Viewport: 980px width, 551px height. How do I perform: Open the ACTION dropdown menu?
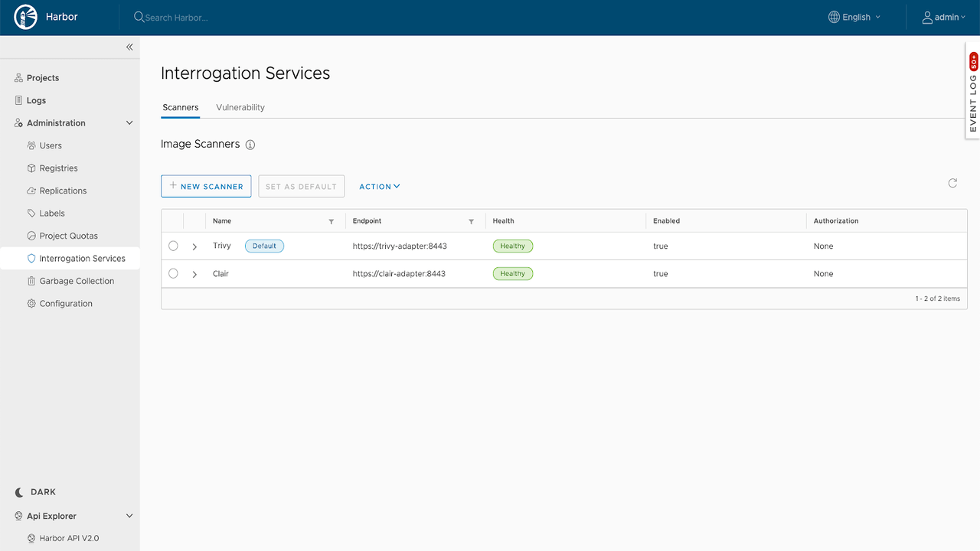pos(380,187)
